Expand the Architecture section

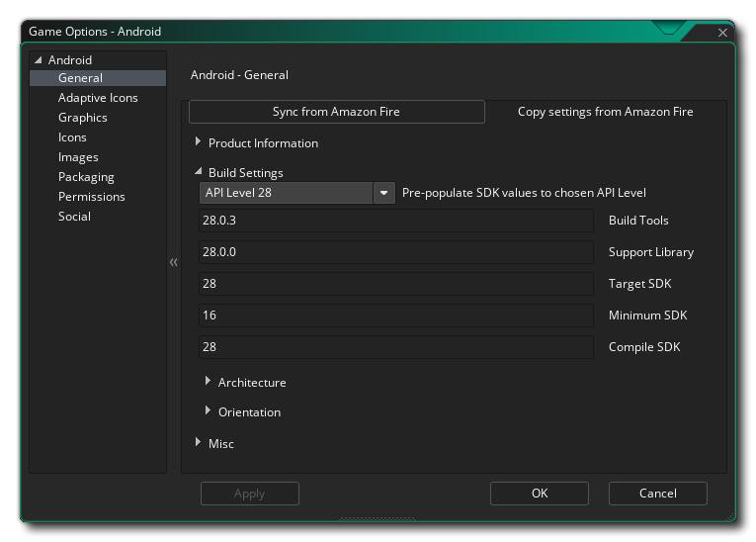click(x=209, y=382)
